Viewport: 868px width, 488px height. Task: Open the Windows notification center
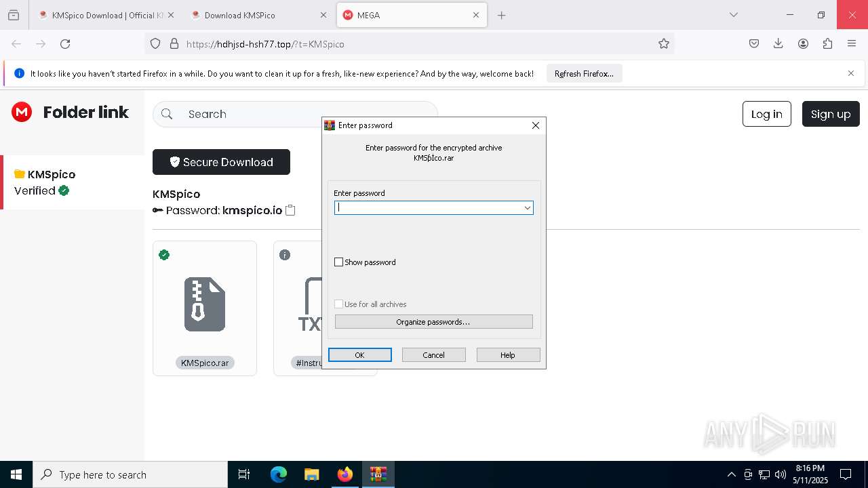(846, 474)
